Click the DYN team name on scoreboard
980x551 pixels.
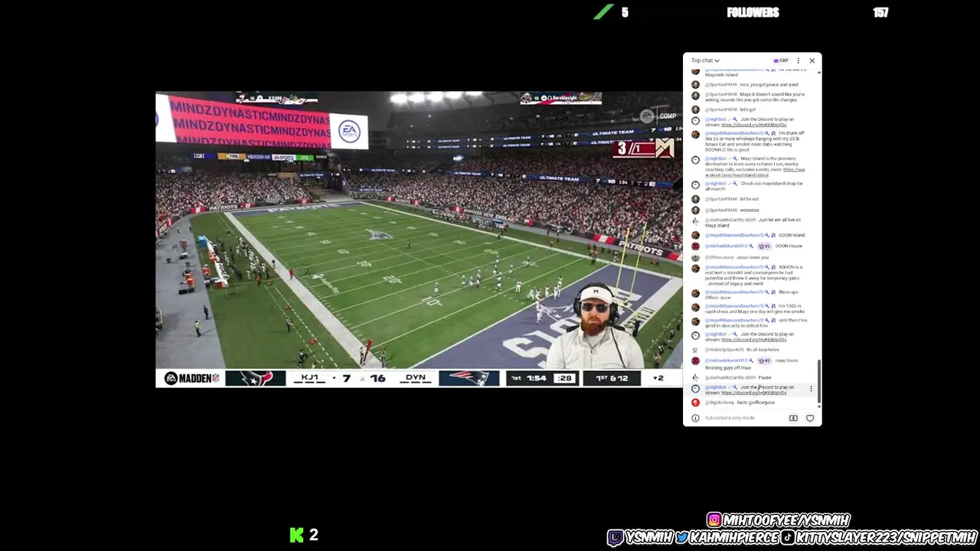click(x=415, y=378)
